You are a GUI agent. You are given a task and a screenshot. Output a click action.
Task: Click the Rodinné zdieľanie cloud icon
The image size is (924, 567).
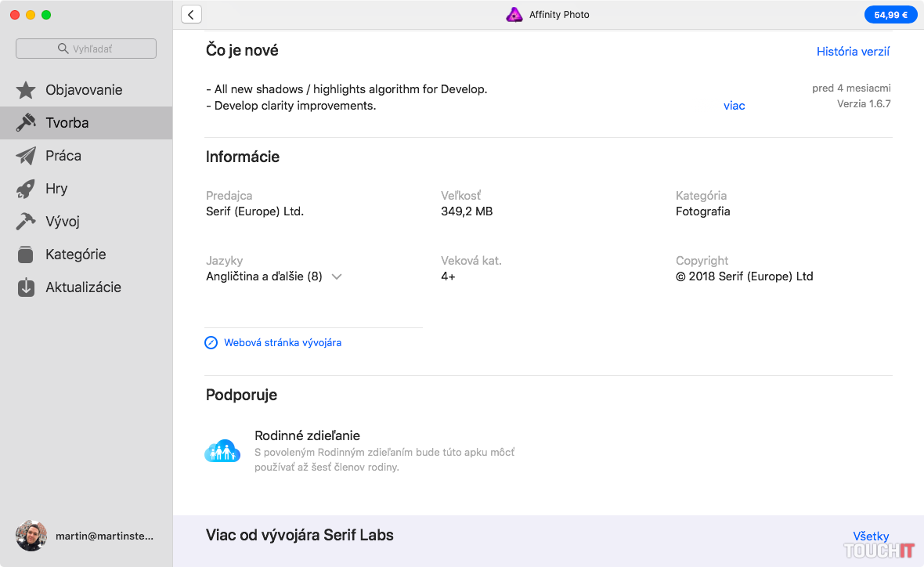point(222,451)
